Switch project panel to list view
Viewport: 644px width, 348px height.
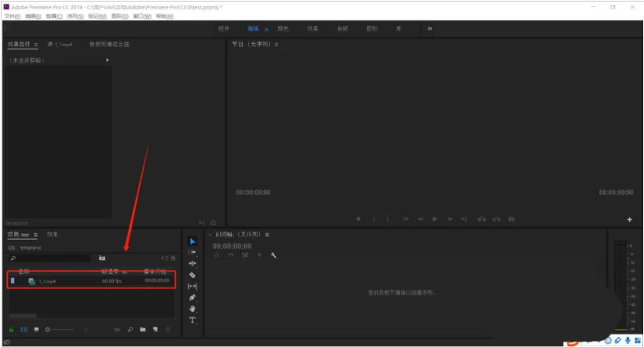click(x=24, y=329)
